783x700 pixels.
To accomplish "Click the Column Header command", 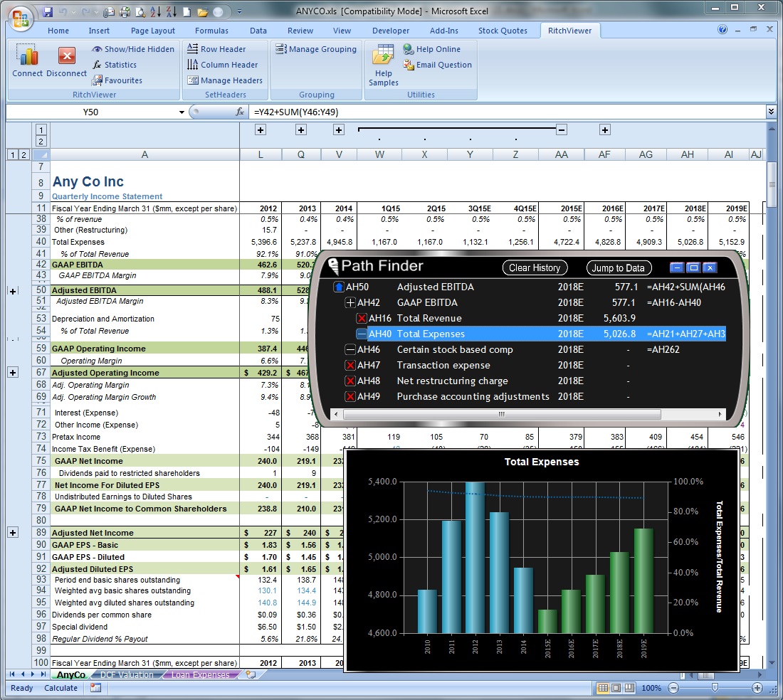I will [x=222, y=64].
